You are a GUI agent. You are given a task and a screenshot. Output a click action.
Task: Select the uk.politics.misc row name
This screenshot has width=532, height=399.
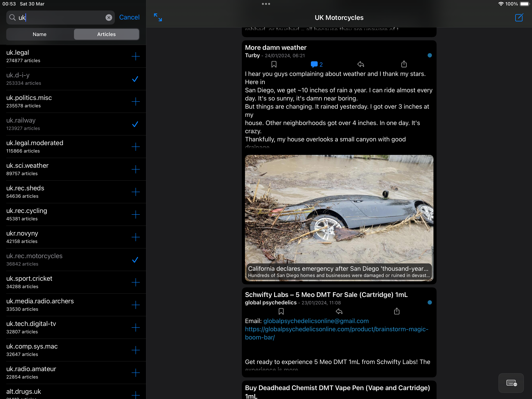pyautogui.click(x=29, y=98)
